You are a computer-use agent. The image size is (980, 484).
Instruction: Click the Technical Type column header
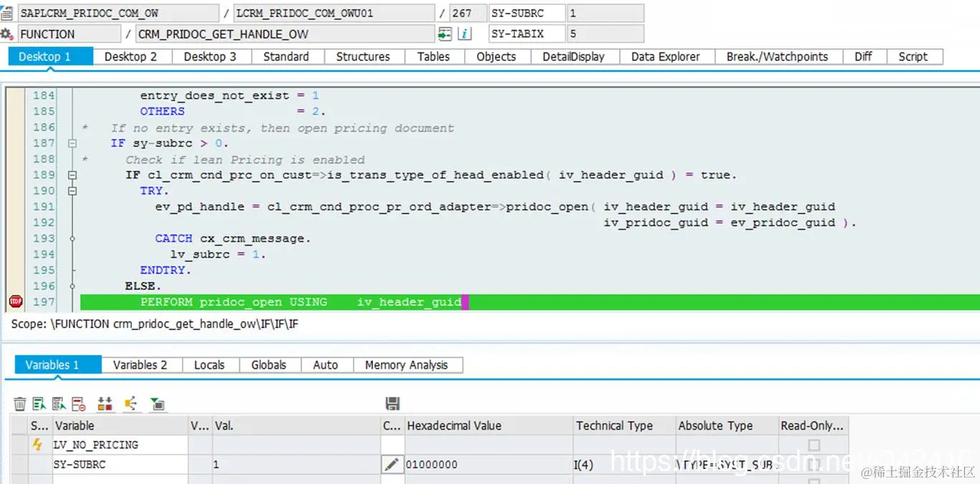pos(624,426)
